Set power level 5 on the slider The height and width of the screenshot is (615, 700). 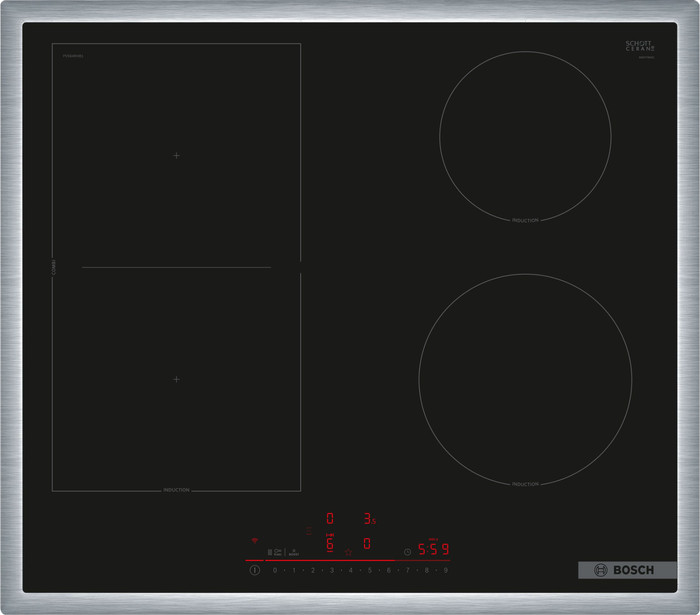[x=370, y=570]
